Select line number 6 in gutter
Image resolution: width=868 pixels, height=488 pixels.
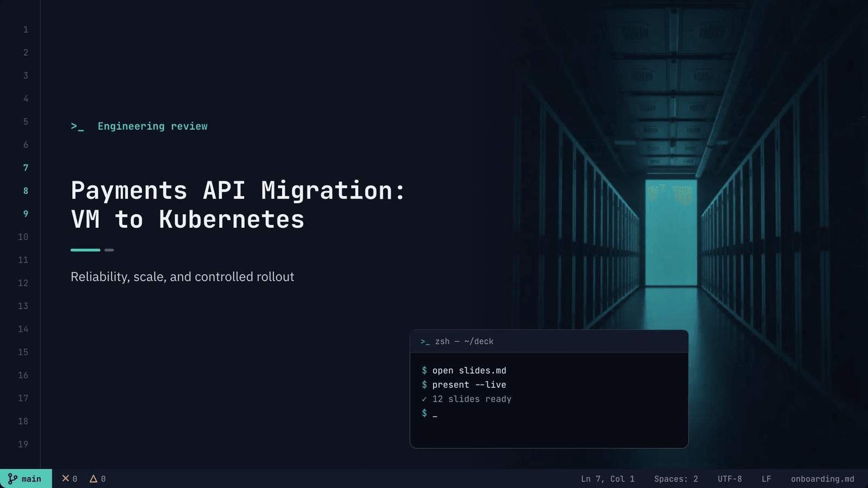[25, 145]
